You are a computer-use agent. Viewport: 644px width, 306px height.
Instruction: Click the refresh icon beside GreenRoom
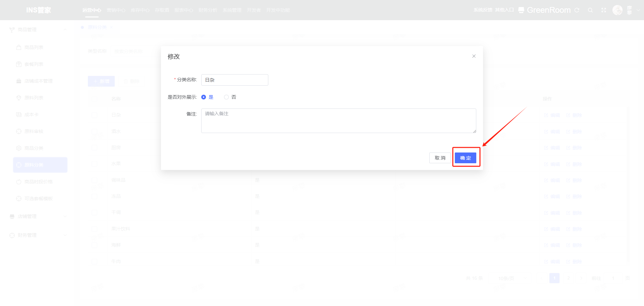pyautogui.click(x=577, y=10)
